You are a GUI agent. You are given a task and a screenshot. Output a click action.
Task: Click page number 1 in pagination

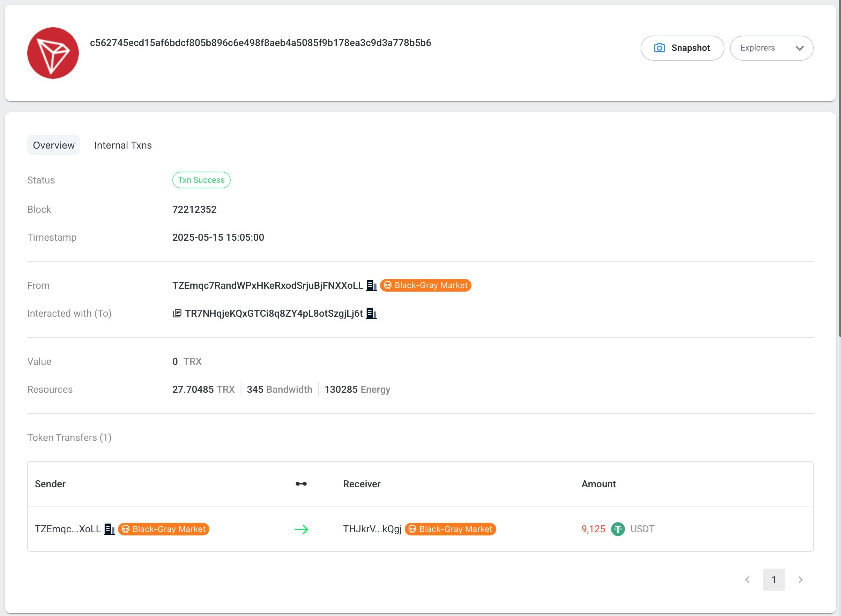[774, 579]
